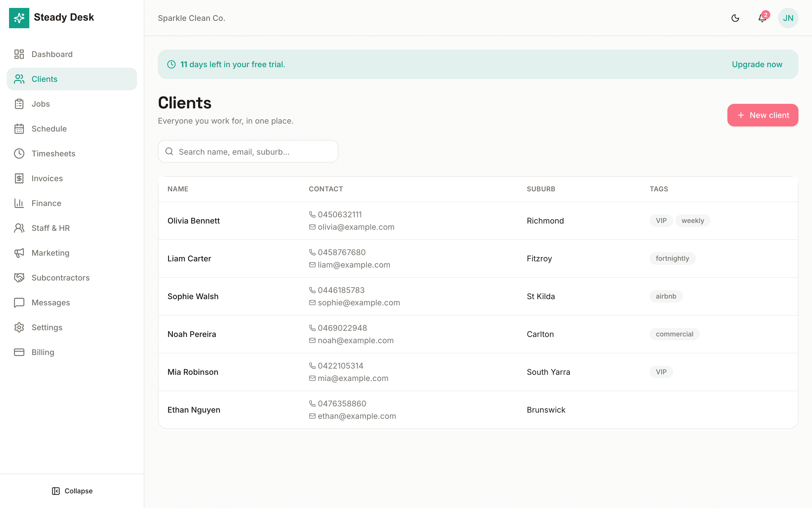812x508 pixels.
Task: Open Sophie Walsh client row
Action: [x=478, y=296]
